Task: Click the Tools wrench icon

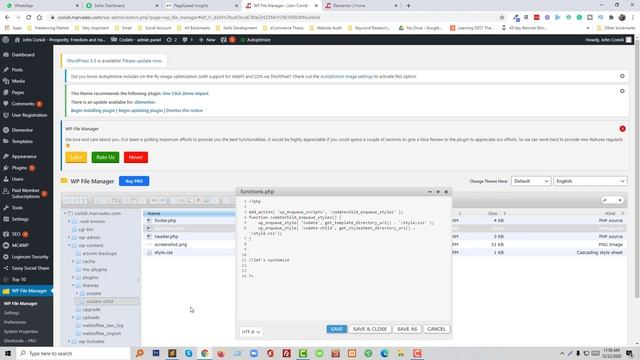Action: tap(6, 207)
